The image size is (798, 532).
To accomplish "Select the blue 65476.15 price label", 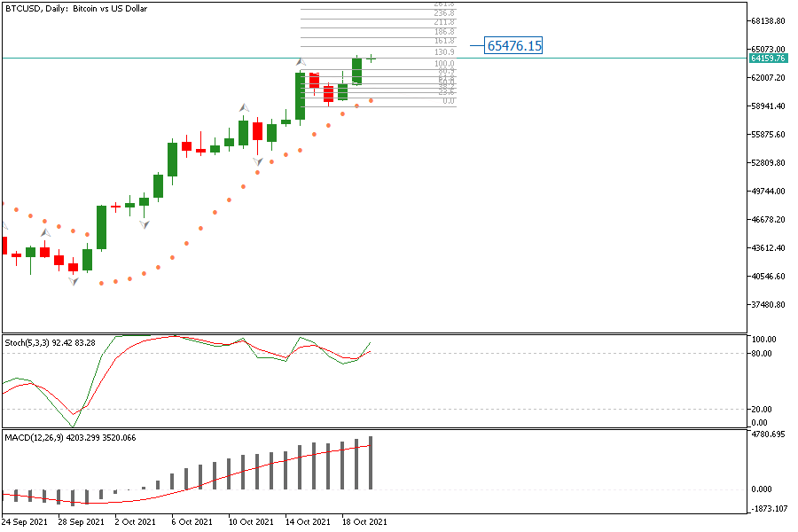I will point(514,46).
